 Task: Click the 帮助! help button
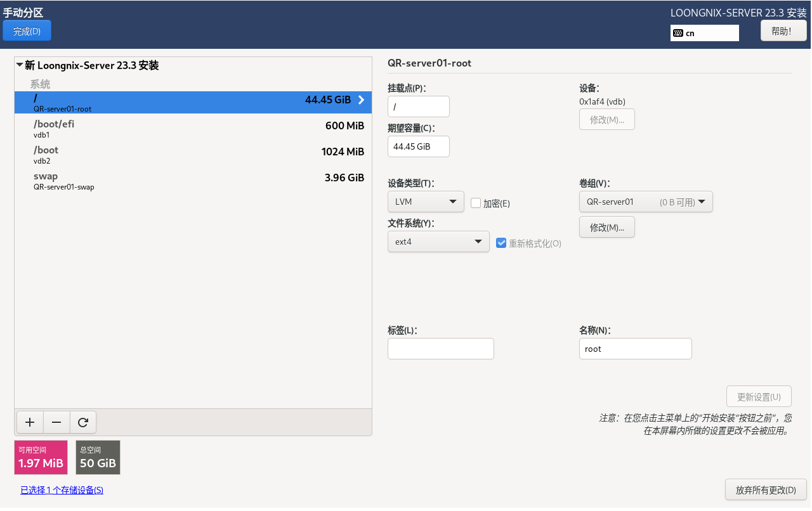783,30
